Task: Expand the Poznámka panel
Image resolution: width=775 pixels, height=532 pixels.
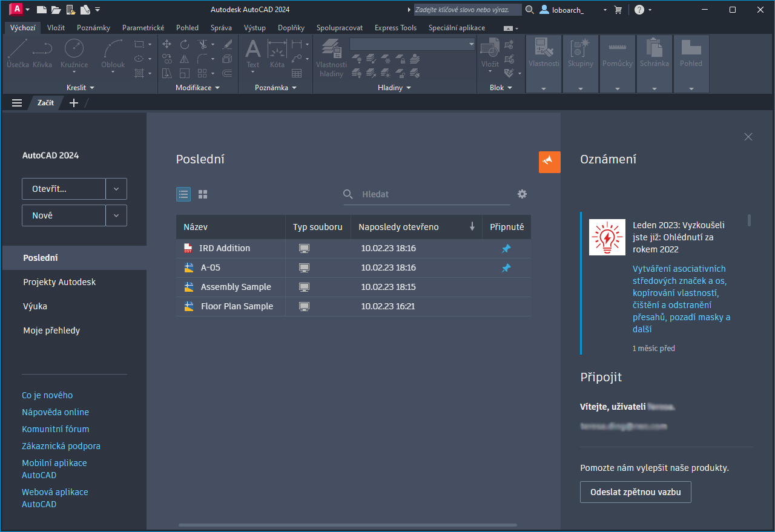Action: click(x=275, y=88)
